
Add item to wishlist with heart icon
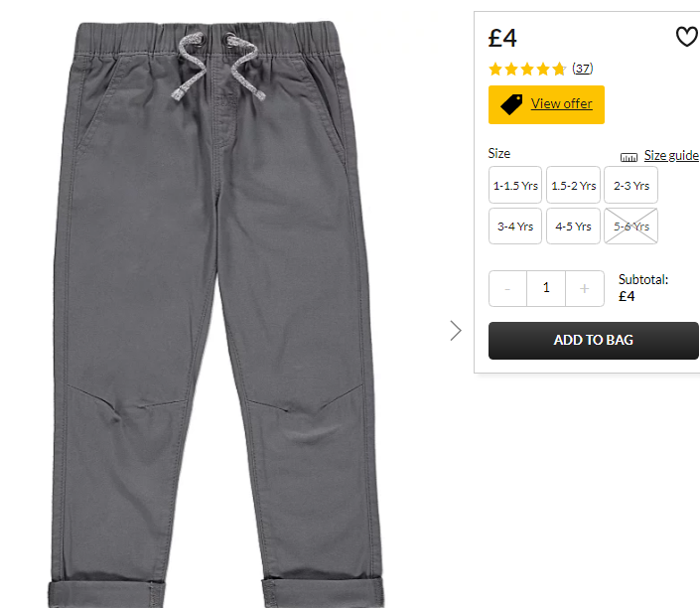click(x=687, y=37)
